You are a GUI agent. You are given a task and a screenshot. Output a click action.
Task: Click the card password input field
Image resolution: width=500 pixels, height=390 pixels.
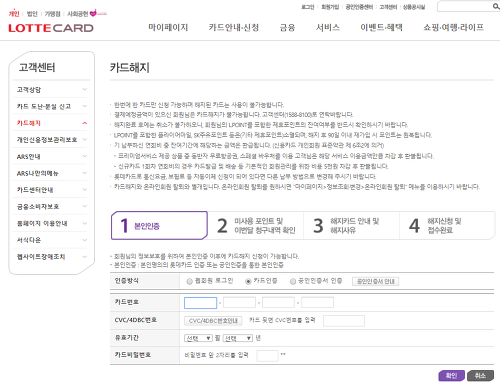coord(267,356)
